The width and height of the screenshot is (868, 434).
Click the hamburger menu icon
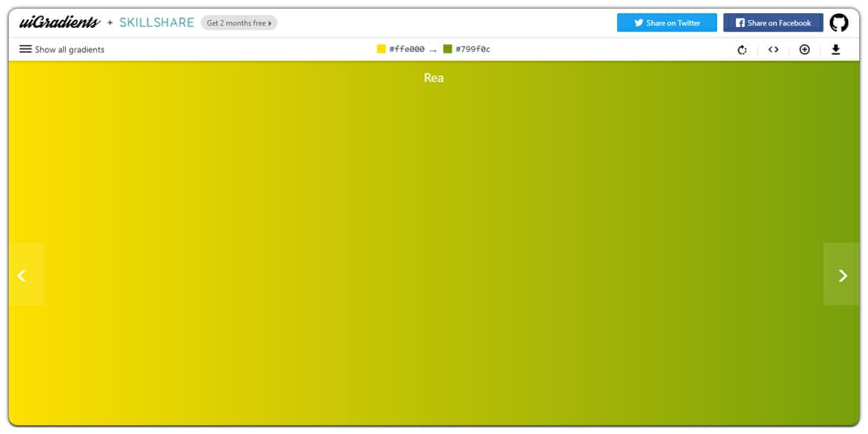pos(25,49)
